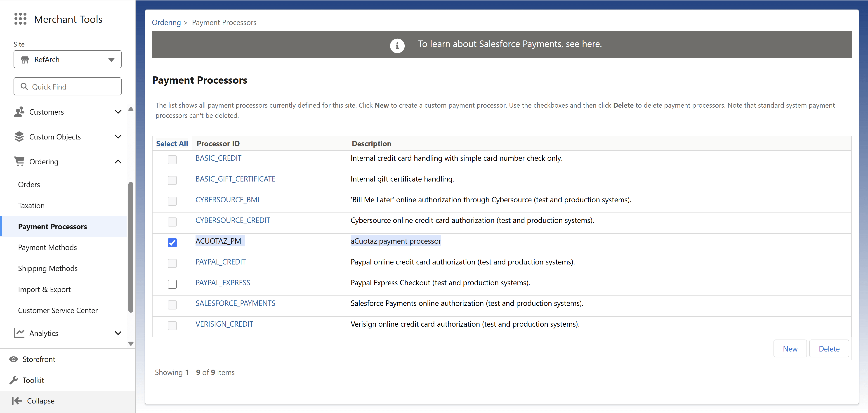Viewport: 868px width, 413px height.
Task: Open the Merchant Tools app launcher grid icon
Action: tap(20, 19)
